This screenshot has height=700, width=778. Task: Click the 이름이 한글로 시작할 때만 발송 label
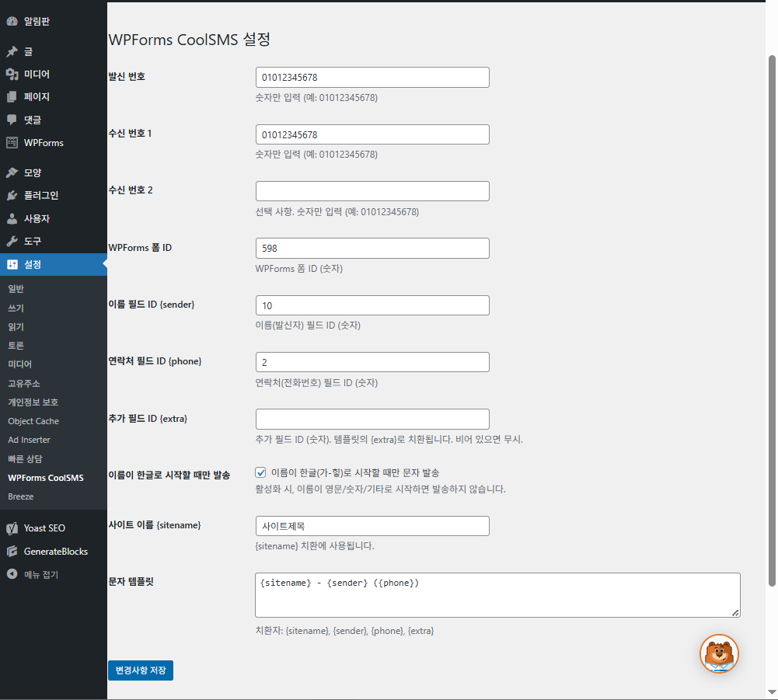coord(169,475)
